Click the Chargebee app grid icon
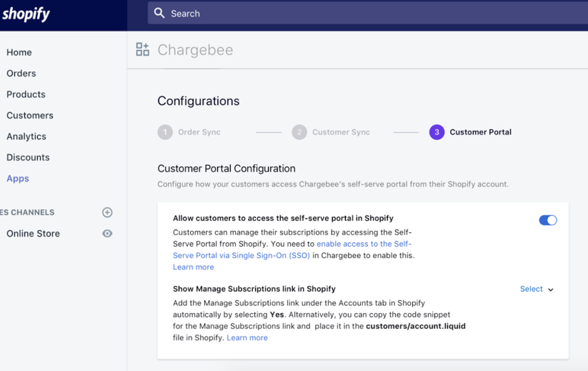 click(143, 49)
